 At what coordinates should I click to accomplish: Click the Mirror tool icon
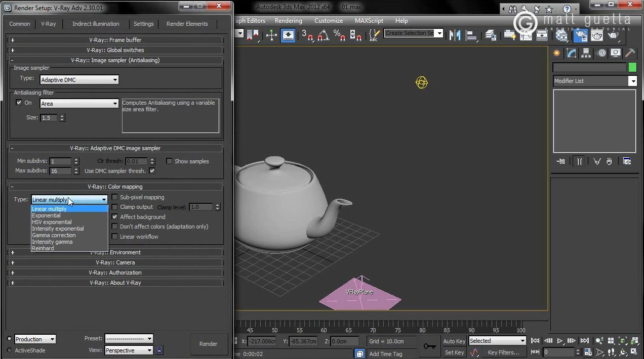[455, 35]
